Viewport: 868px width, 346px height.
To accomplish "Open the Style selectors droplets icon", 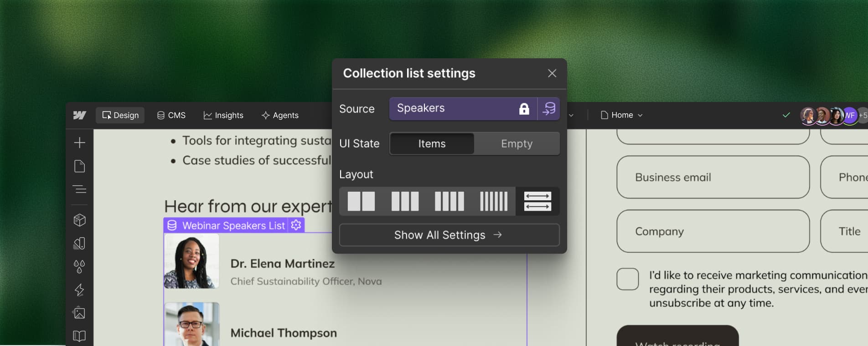I will point(80,267).
